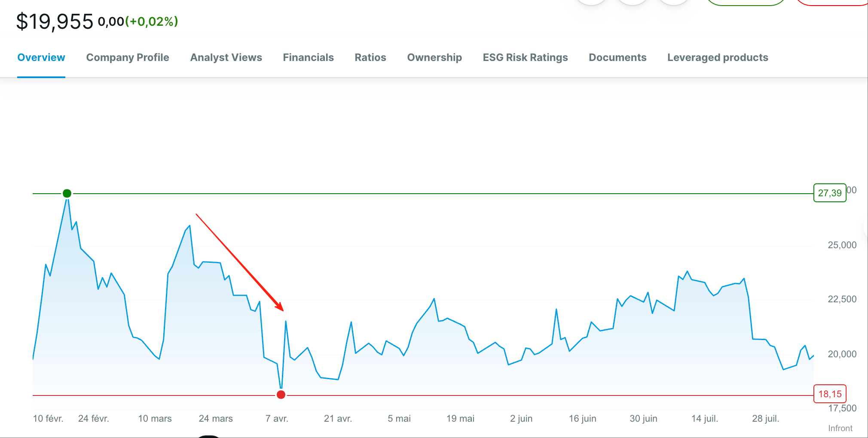868x438 pixels.
Task: Click the $19,955 current price
Action: pos(55,22)
